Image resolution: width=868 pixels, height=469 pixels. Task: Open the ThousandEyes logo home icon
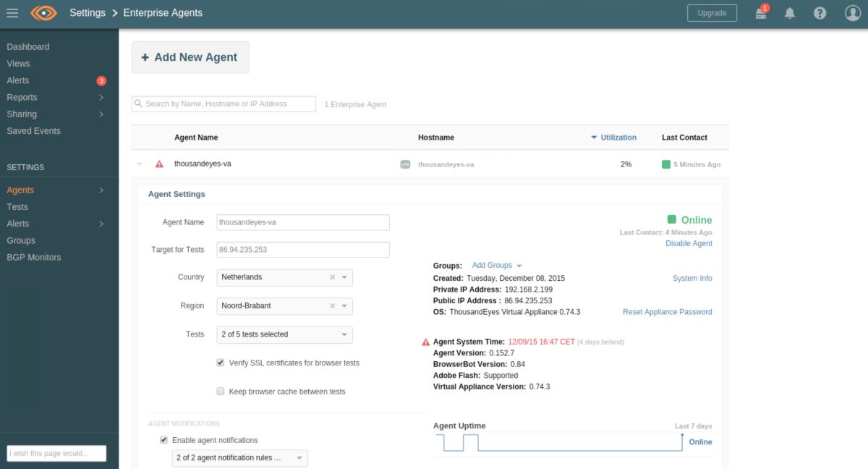pos(42,12)
